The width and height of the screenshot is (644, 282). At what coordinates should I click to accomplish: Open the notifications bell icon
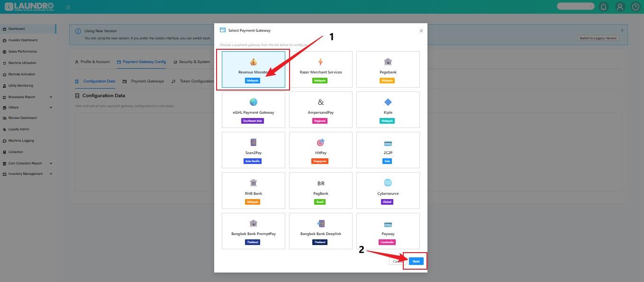(x=603, y=7)
